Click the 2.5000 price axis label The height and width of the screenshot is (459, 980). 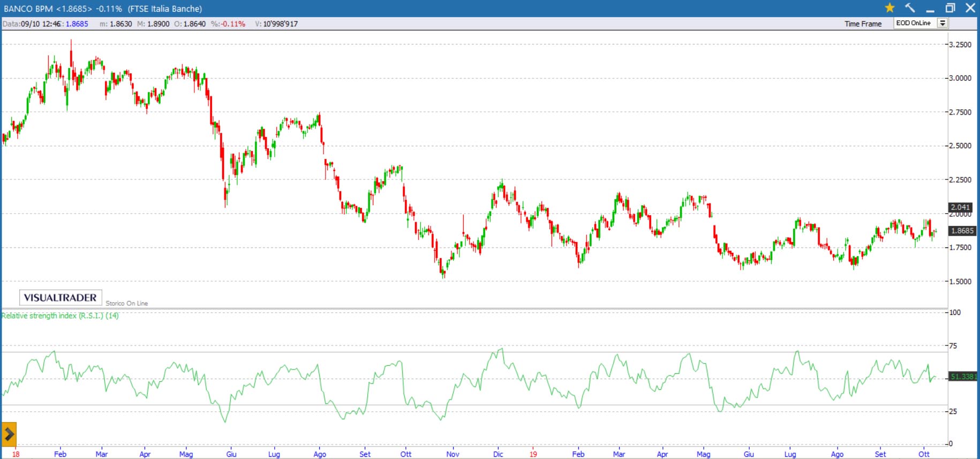[x=960, y=146]
